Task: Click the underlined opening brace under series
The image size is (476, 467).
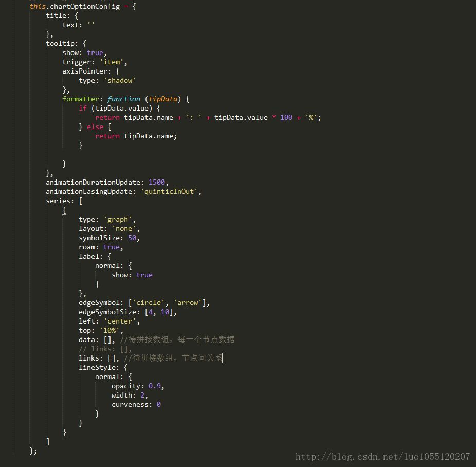Action: coord(64,210)
